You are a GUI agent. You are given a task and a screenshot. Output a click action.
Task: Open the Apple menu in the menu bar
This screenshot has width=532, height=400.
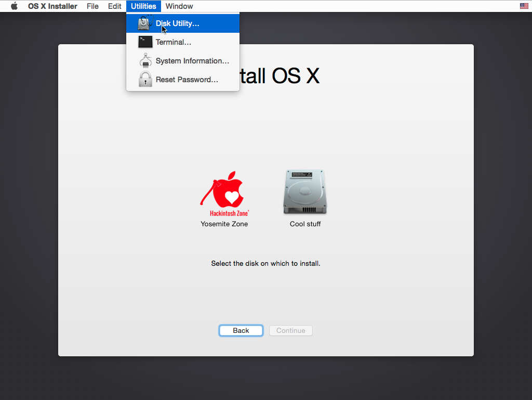[14, 6]
